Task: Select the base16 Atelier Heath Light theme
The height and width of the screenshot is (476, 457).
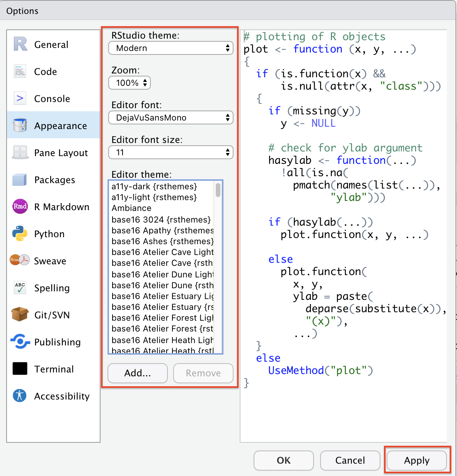Action: (x=162, y=340)
